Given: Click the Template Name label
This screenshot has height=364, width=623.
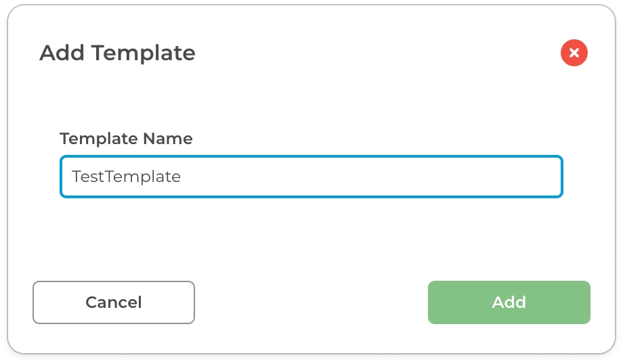Looking at the screenshot, I should pyautogui.click(x=126, y=139).
